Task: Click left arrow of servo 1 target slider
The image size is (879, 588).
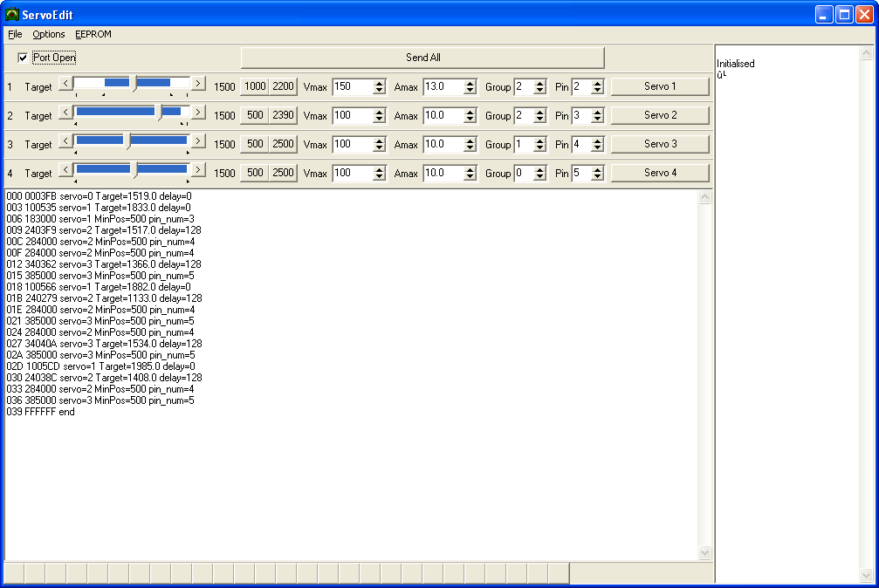Action: point(65,84)
